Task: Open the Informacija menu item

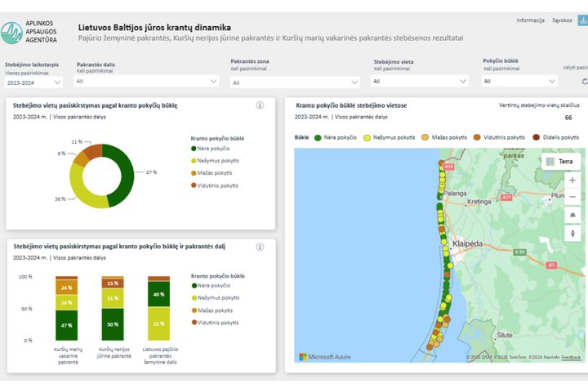Action: 530,20
